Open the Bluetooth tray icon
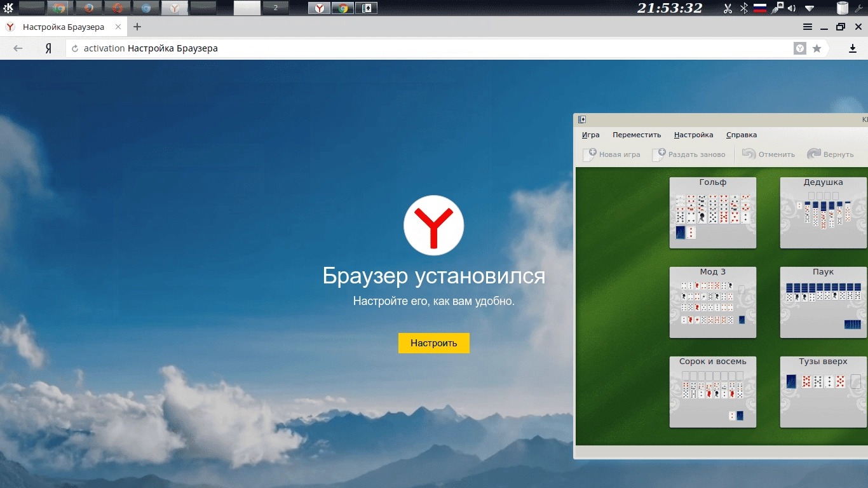 [744, 8]
